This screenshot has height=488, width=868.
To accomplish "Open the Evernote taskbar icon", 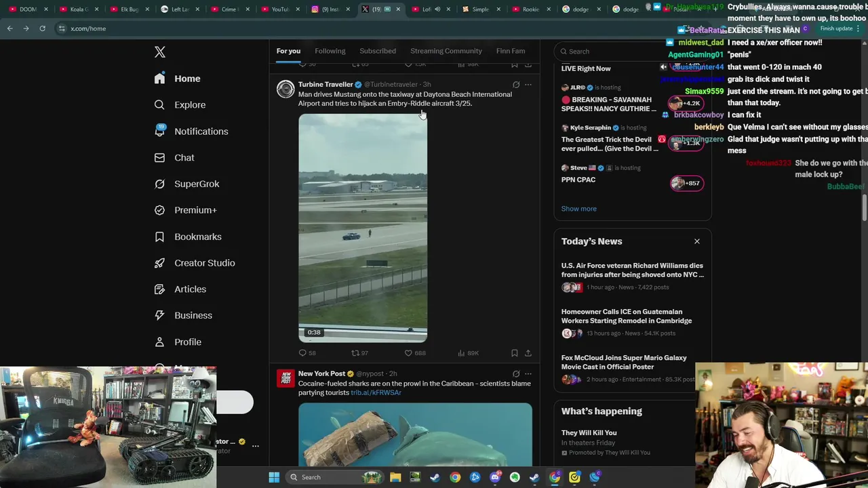I will click(515, 477).
